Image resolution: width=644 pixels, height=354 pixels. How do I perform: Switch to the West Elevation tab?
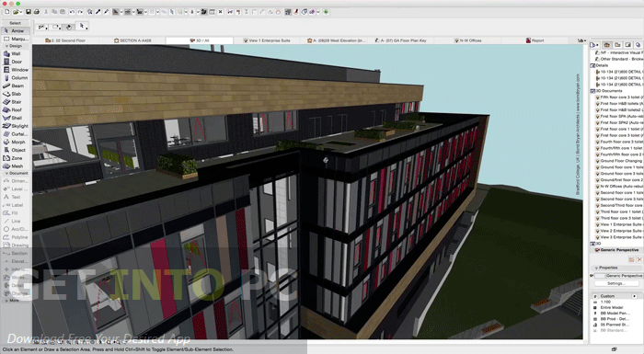click(336, 40)
